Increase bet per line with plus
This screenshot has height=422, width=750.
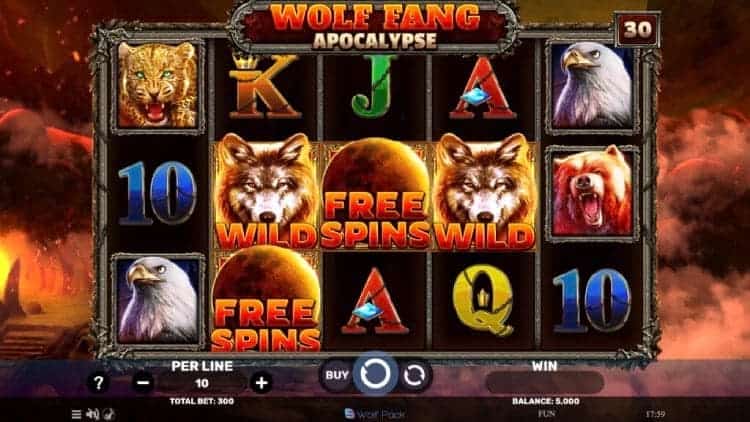tap(261, 383)
